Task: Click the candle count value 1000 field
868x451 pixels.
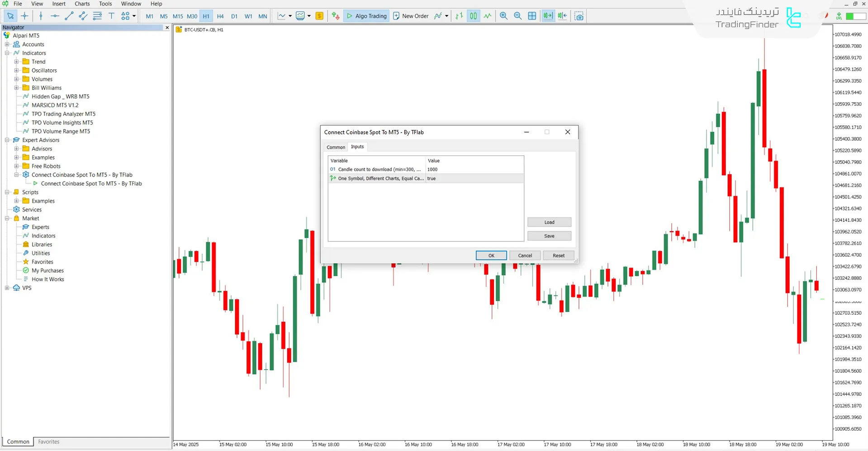Action: [474, 169]
